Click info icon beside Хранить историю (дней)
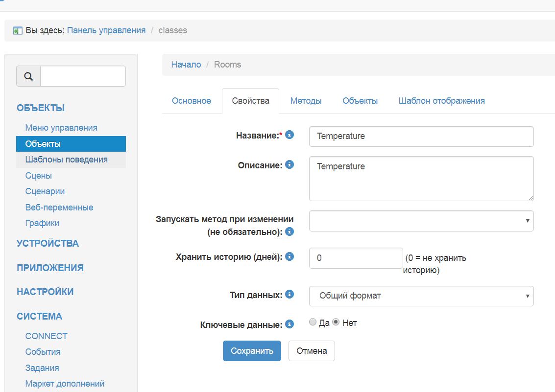This screenshot has width=555, height=392. (290, 256)
